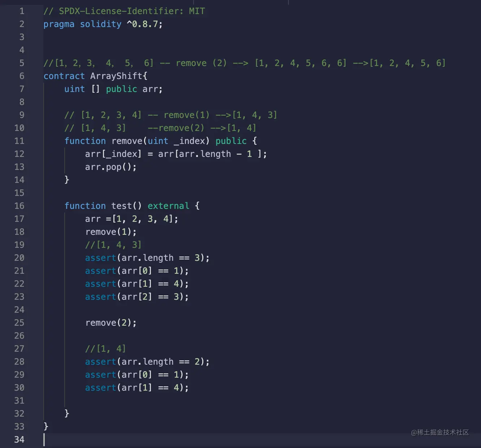Click the closing brace on line 32

pyautogui.click(x=67, y=413)
